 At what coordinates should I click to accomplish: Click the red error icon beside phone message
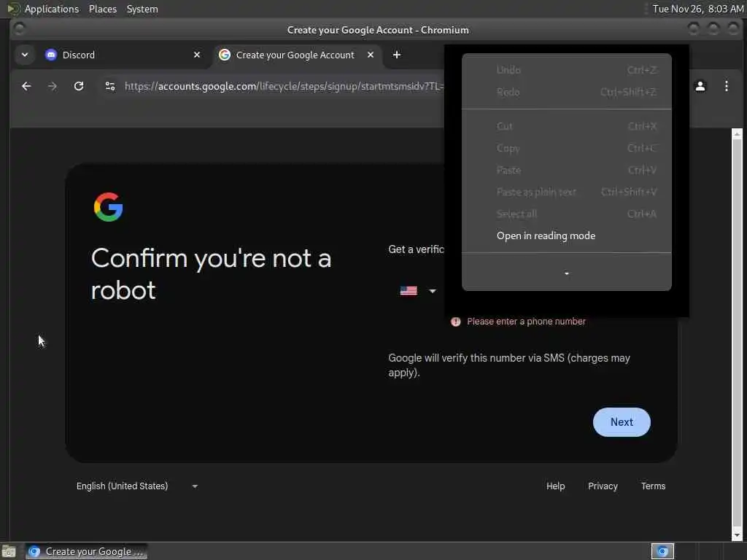(455, 322)
